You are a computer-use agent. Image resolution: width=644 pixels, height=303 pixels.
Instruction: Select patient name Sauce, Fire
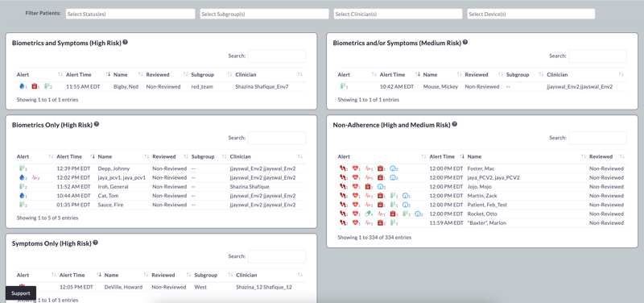point(110,205)
